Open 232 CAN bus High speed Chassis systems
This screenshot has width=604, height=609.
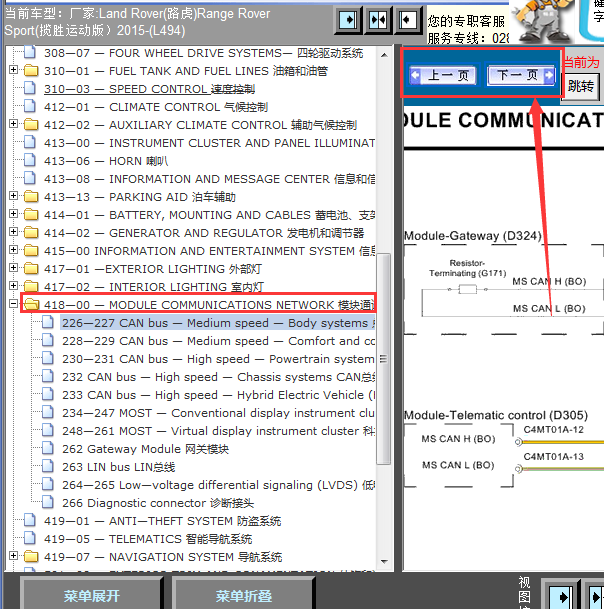[218, 377]
